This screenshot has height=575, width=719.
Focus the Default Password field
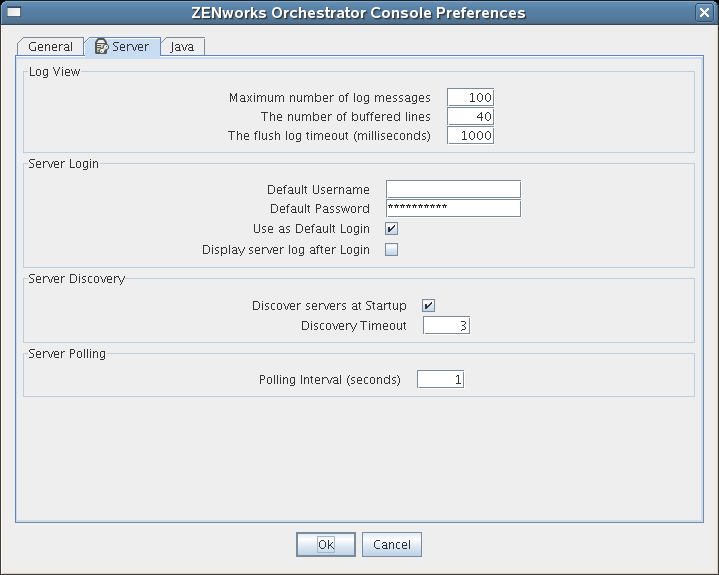click(453, 209)
